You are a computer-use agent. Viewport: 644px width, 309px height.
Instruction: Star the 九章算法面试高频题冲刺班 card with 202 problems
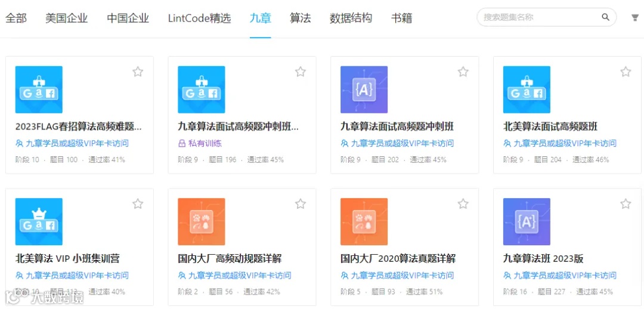pyautogui.click(x=463, y=72)
